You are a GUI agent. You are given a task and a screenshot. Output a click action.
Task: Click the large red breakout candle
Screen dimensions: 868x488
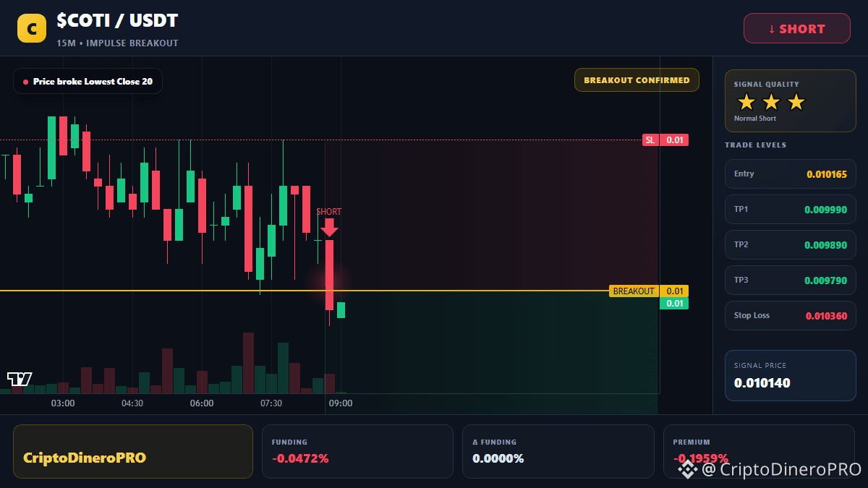(x=329, y=275)
